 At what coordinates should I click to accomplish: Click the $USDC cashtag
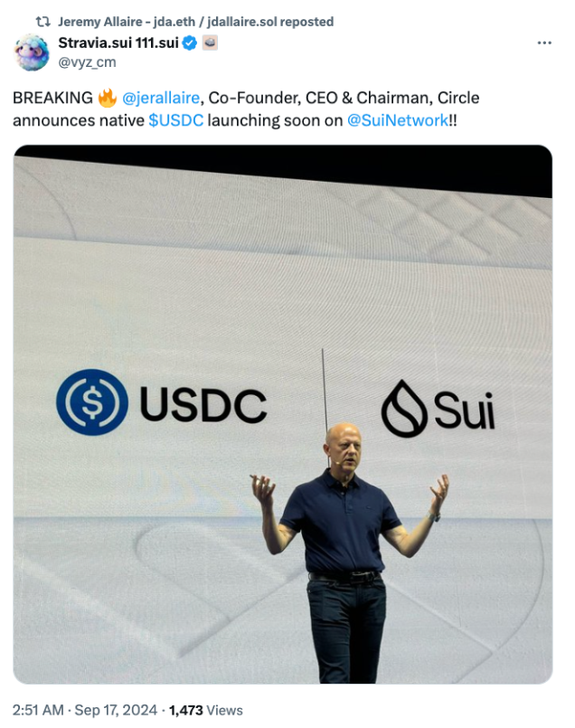tap(176, 120)
